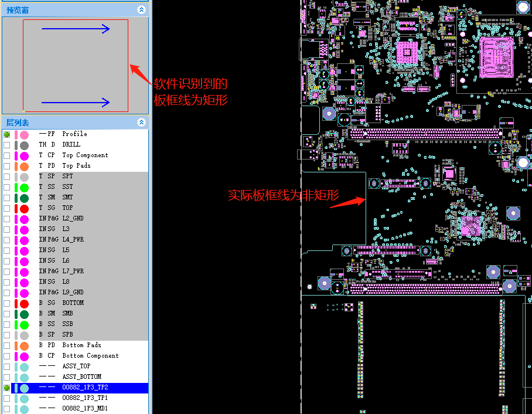532x414 pixels.
Task: Click the bright green circle of SST layer
Action: click(x=24, y=188)
